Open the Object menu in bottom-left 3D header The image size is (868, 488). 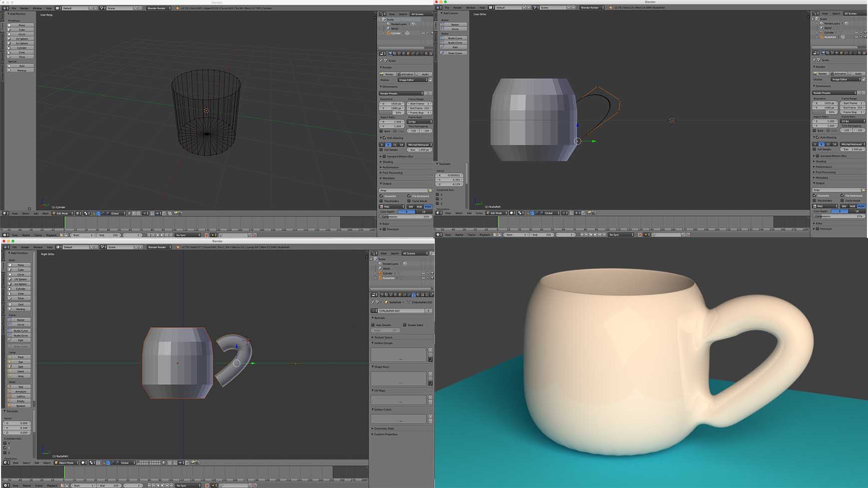click(46, 463)
